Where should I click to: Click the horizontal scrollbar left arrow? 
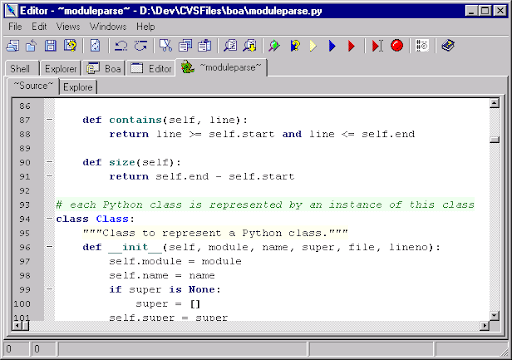tap(17, 326)
